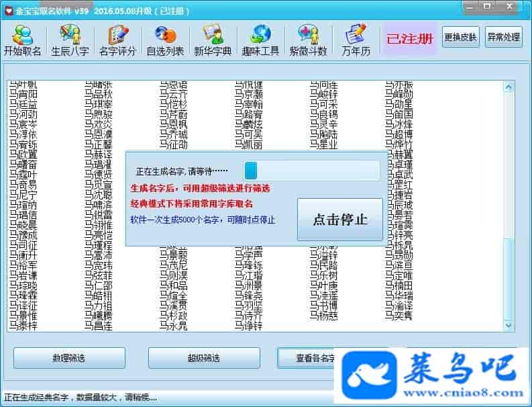Click the name list scrollbar up arrow
Viewport: 532px width, 407px height.
(x=510, y=85)
